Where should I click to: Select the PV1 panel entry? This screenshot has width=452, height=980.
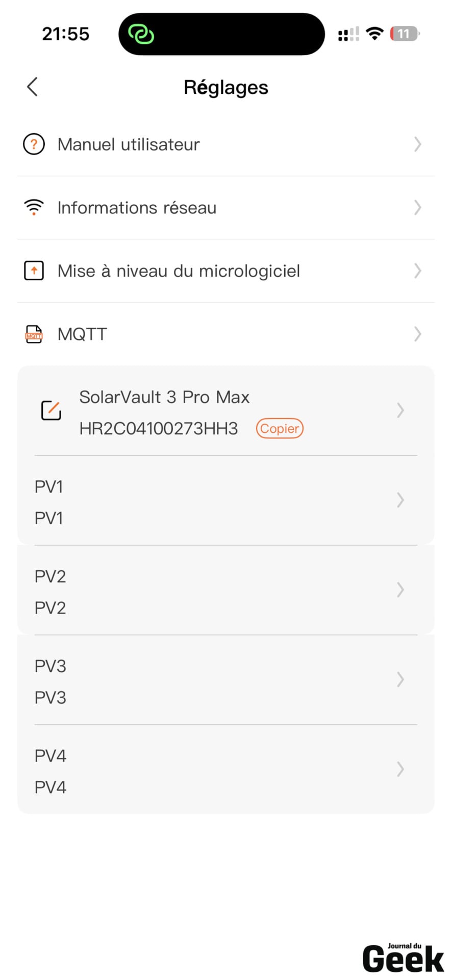tap(226, 500)
